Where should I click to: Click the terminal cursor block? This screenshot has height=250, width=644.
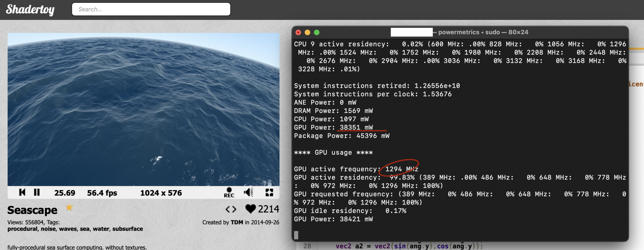coord(296,235)
